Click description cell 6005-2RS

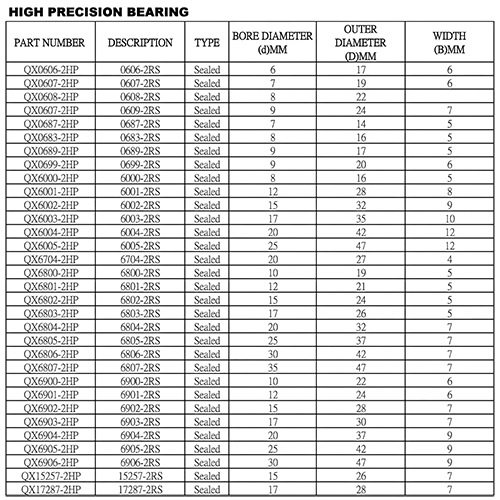pos(140,246)
